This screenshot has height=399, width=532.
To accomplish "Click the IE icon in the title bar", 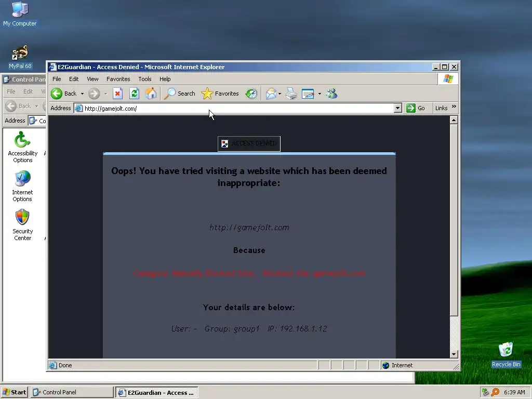I will click(x=52, y=67).
